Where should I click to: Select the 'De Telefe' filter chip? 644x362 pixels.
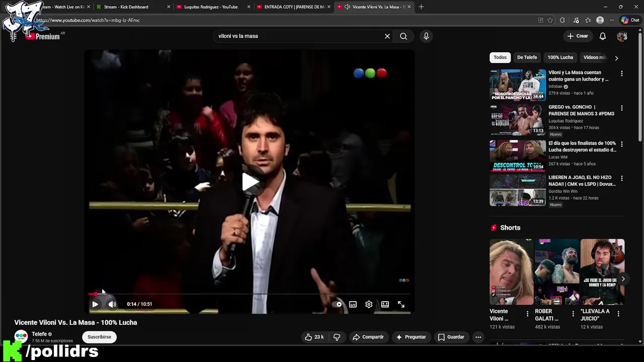[527, 57]
